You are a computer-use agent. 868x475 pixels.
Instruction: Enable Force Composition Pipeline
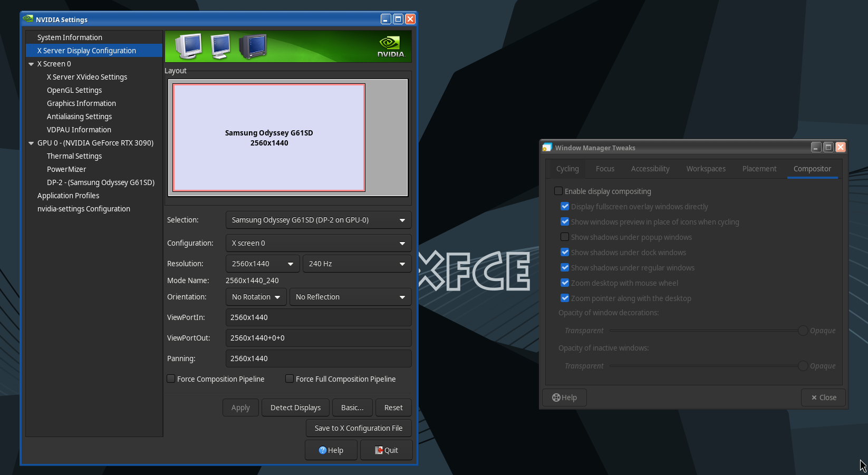click(x=171, y=379)
